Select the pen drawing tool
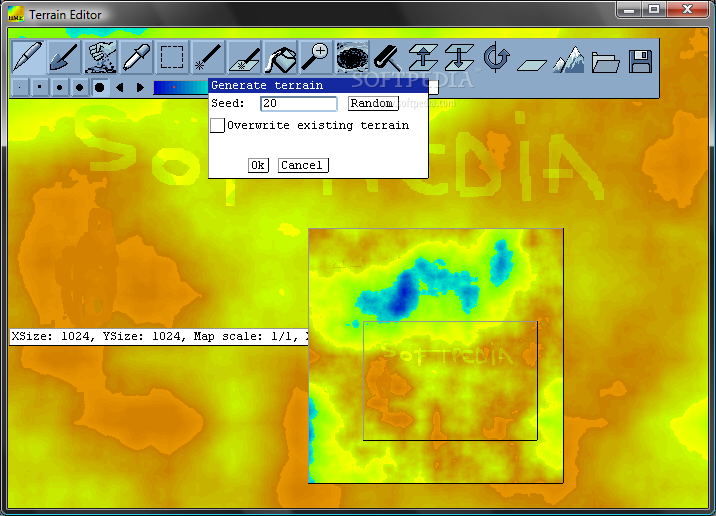 tap(28, 57)
